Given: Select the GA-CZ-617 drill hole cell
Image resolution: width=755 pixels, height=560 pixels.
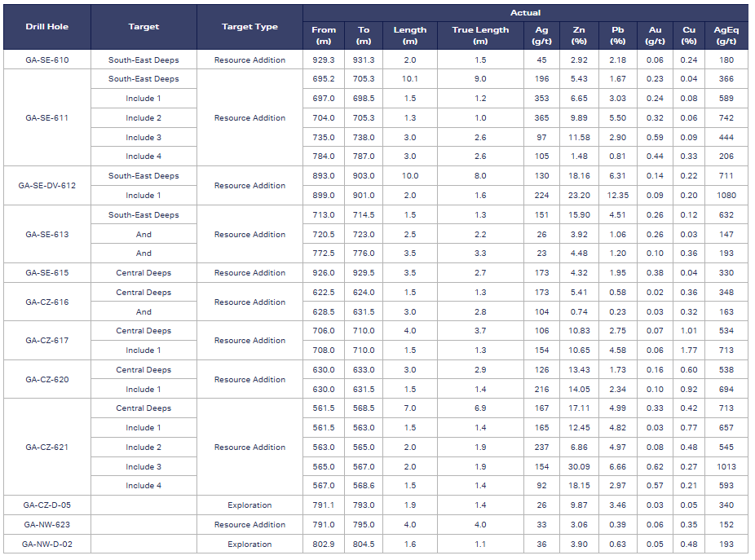Looking at the screenshot, I should [x=46, y=341].
